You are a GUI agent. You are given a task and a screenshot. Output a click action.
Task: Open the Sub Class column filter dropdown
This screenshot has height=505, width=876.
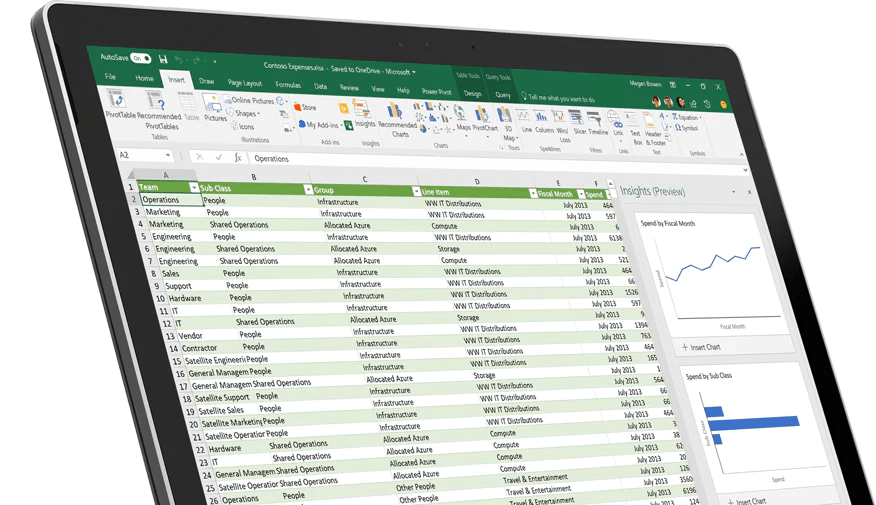(308, 189)
